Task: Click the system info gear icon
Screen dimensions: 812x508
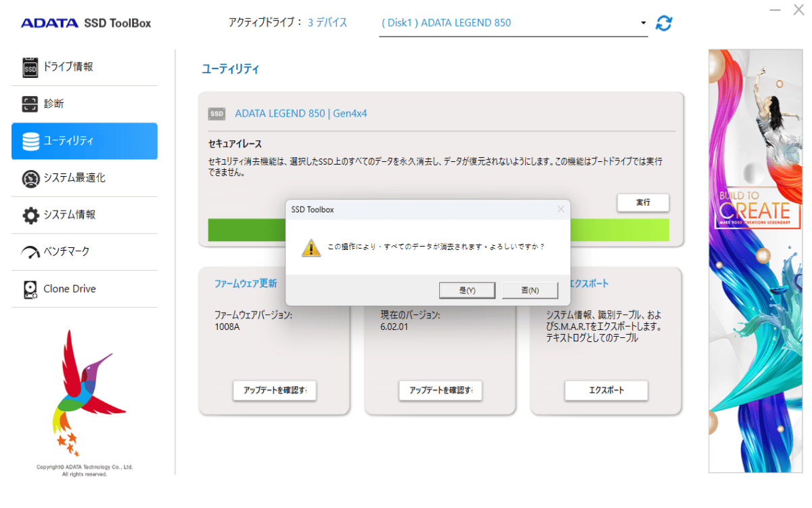Action: tap(30, 215)
